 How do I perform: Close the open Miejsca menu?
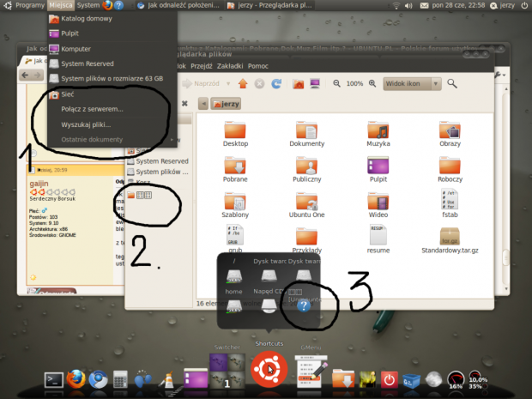pos(61,5)
